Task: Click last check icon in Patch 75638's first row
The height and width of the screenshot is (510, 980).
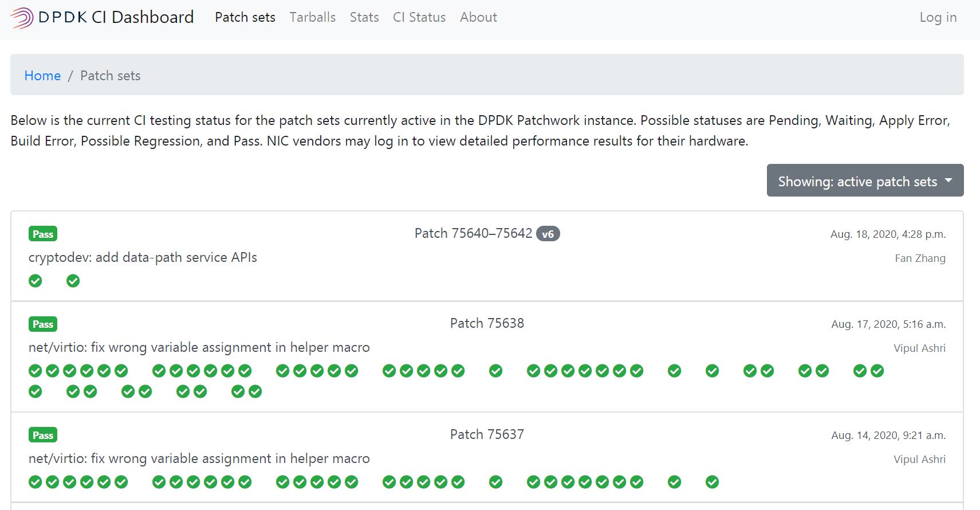Action: click(877, 371)
